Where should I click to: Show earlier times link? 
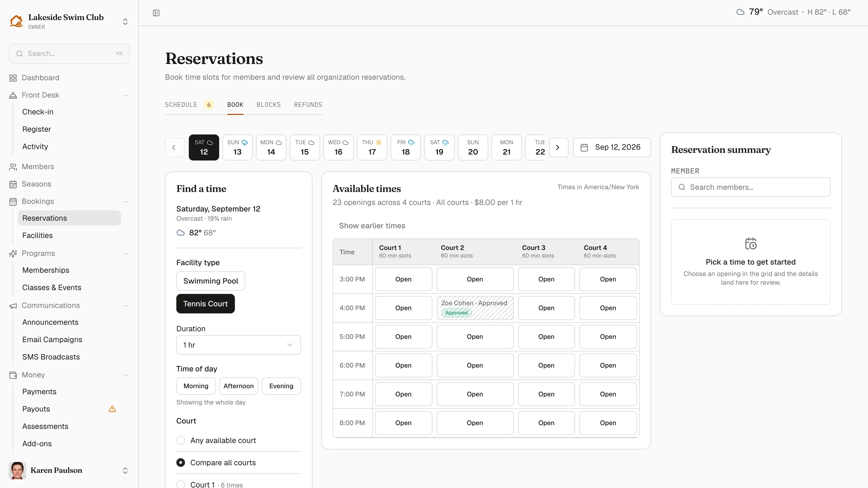click(x=372, y=226)
